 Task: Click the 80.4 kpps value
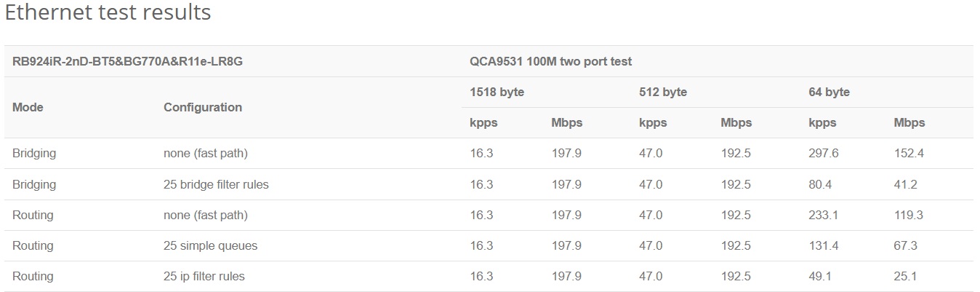click(x=820, y=185)
